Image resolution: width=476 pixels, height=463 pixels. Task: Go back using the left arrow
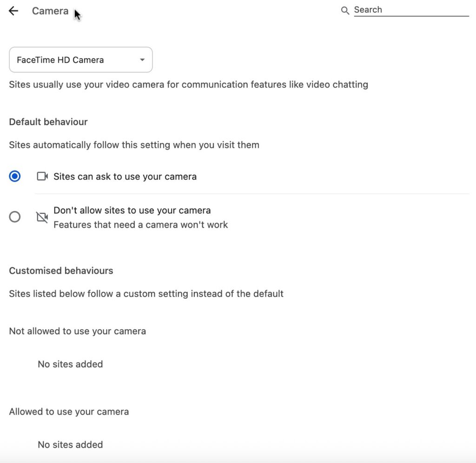[x=13, y=11]
